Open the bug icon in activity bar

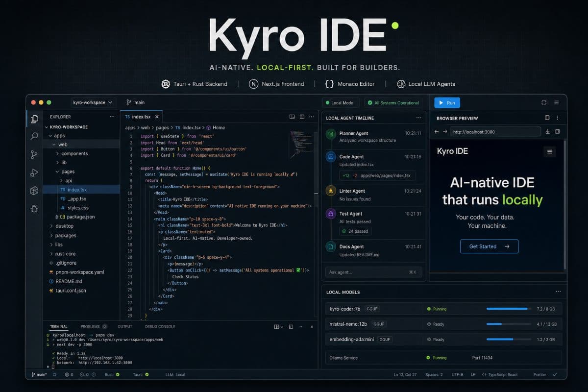click(x=34, y=209)
